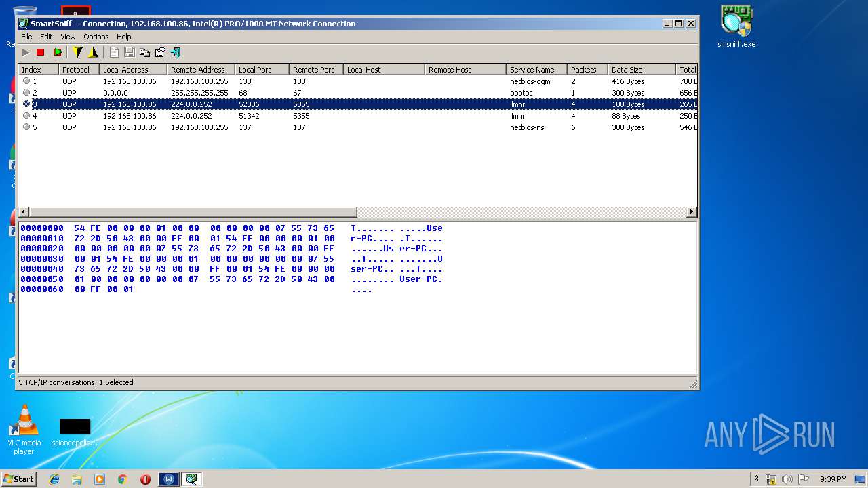Sort by the Local Address column header

tap(133, 70)
